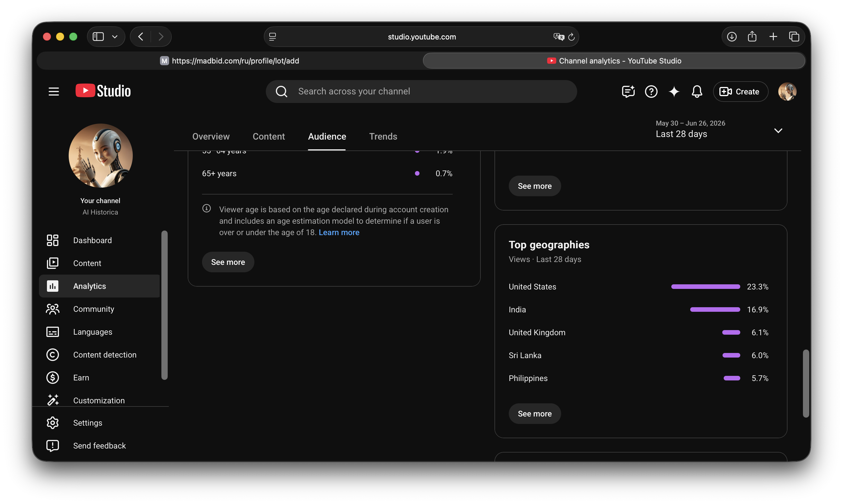Click the sparkle AI assistant icon

click(674, 91)
